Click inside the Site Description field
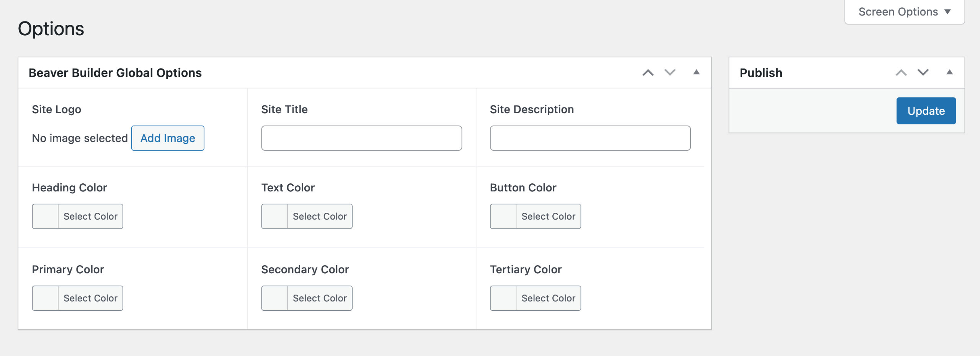 pos(590,138)
